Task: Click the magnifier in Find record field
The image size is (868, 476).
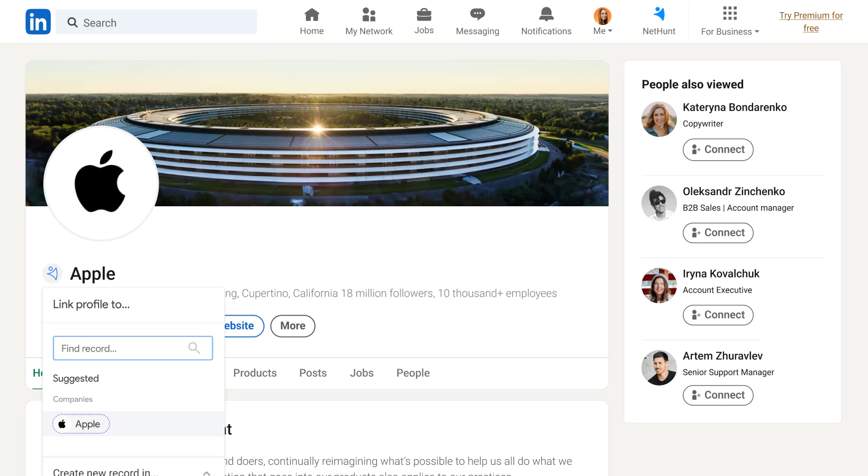Action: (x=194, y=348)
